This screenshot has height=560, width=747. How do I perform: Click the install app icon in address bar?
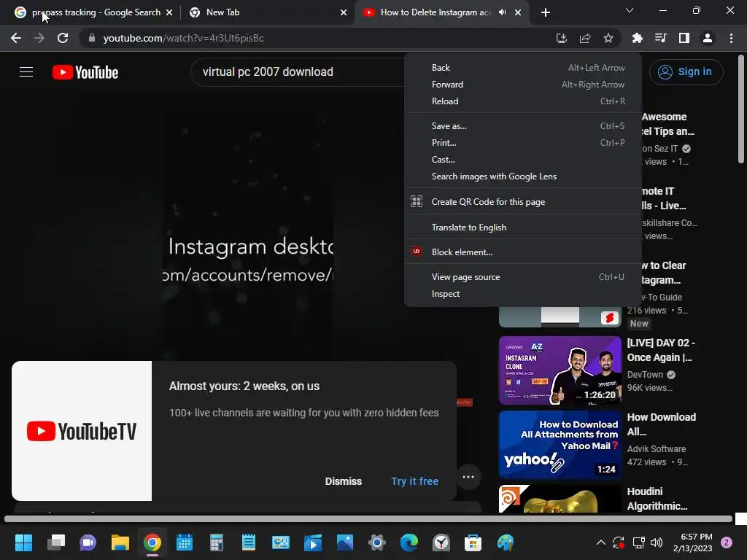[562, 38]
